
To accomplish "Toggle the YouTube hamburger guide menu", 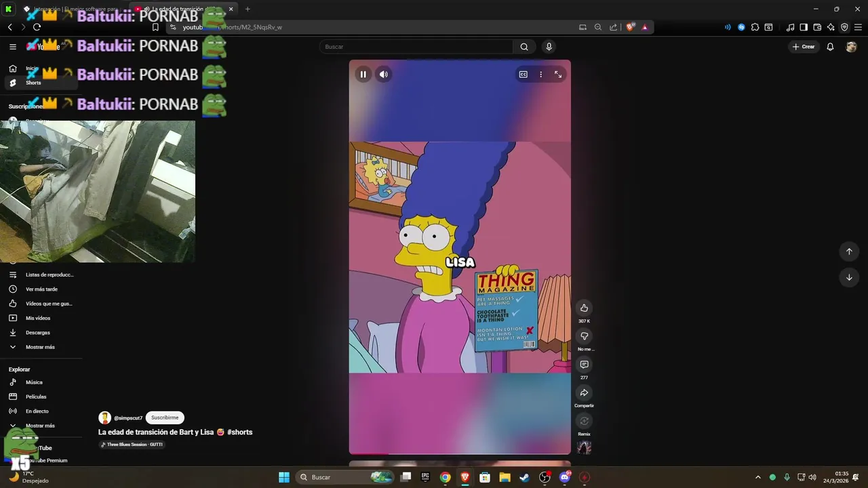I will tap(13, 47).
